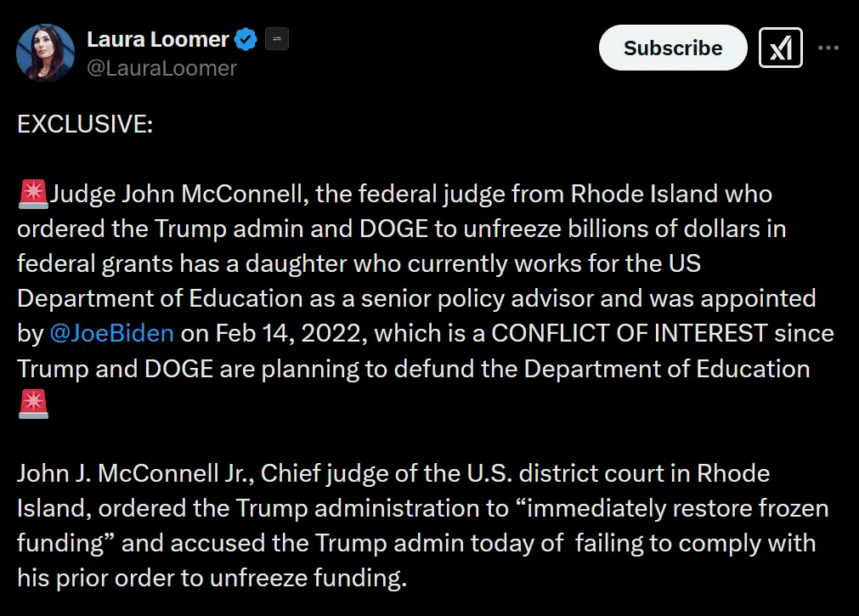Click the "EXCLUSIVE:" heading text
The image size is (859, 616).
85,124
